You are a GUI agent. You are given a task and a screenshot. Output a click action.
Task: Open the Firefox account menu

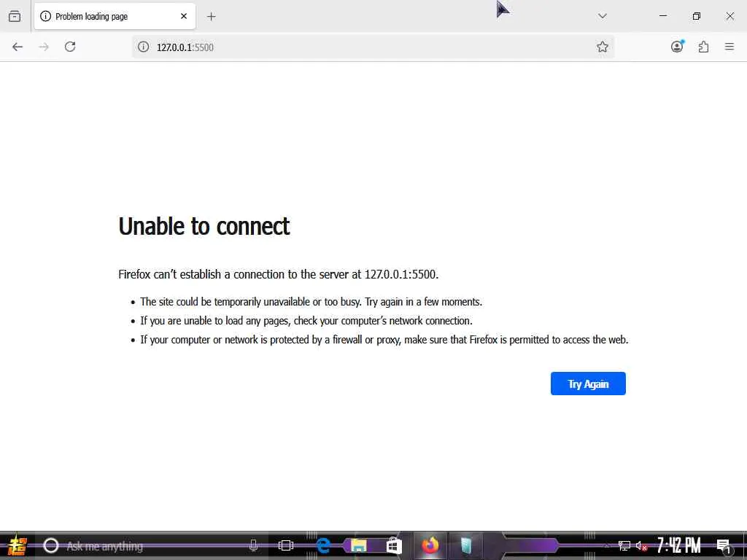coord(677,46)
